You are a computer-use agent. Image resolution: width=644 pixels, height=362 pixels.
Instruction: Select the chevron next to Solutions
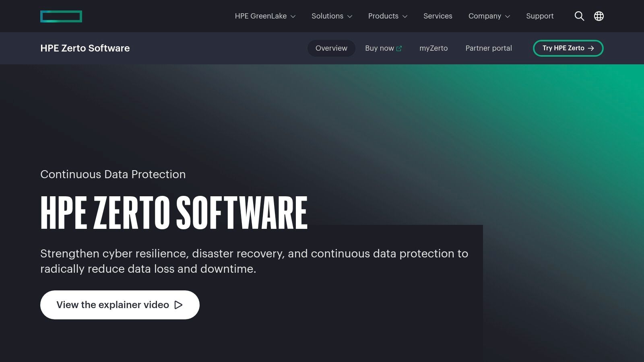[x=350, y=16]
